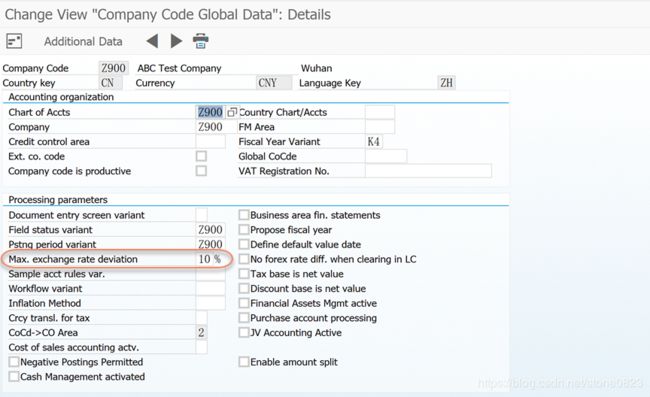Viewport: 650px width, 397px height.
Task: Enable Company code is productive checkbox
Action: coord(201,171)
